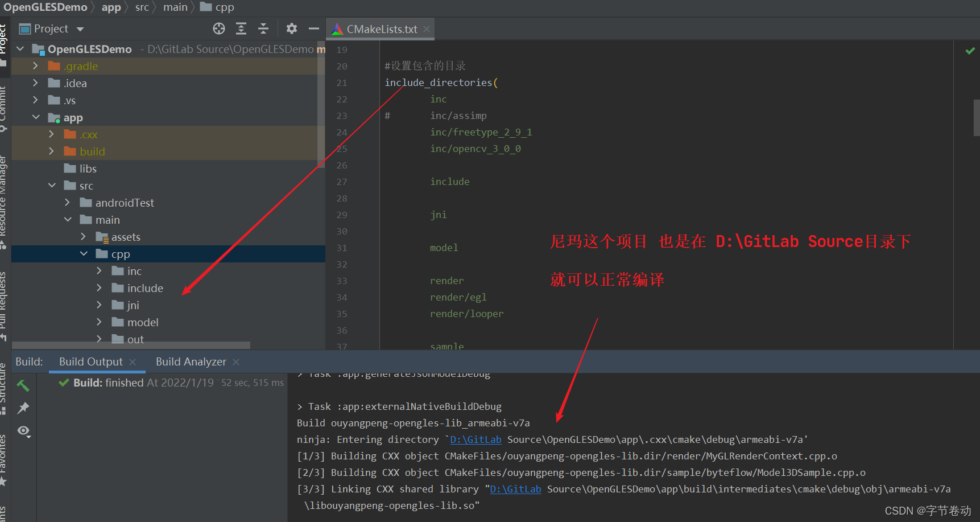The image size is (980, 522).
Task: Click inc/freetype_2_9_1 on line 24
Action: point(481,132)
